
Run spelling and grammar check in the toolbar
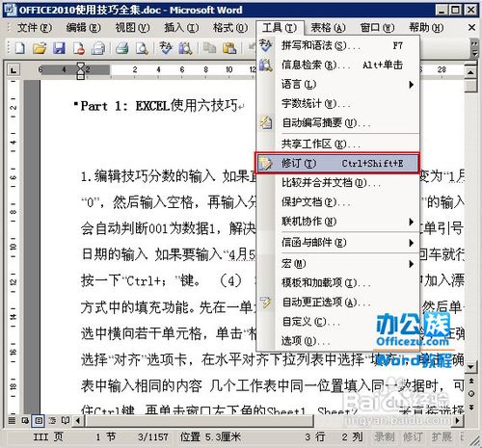(166, 49)
